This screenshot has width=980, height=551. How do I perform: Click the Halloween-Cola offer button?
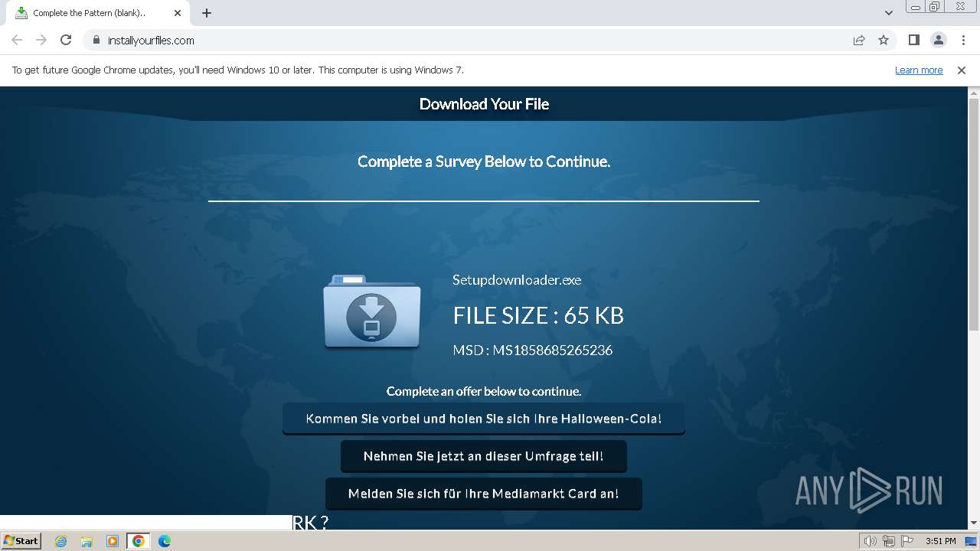point(484,419)
